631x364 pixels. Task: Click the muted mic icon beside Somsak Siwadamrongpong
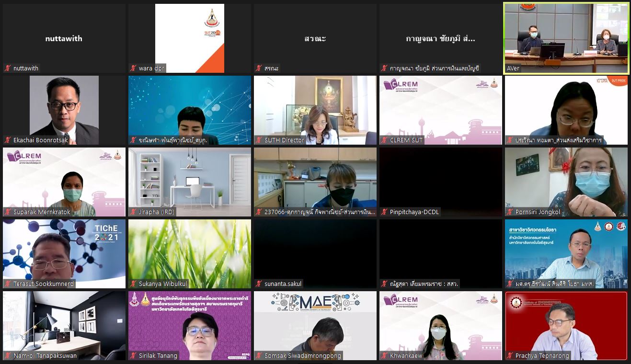click(x=259, y=355)
